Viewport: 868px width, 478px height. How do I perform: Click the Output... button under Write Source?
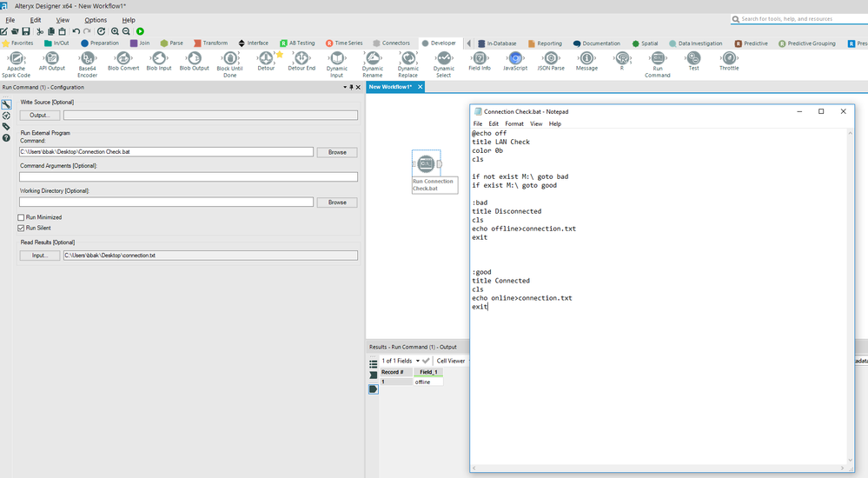(40, 116)
